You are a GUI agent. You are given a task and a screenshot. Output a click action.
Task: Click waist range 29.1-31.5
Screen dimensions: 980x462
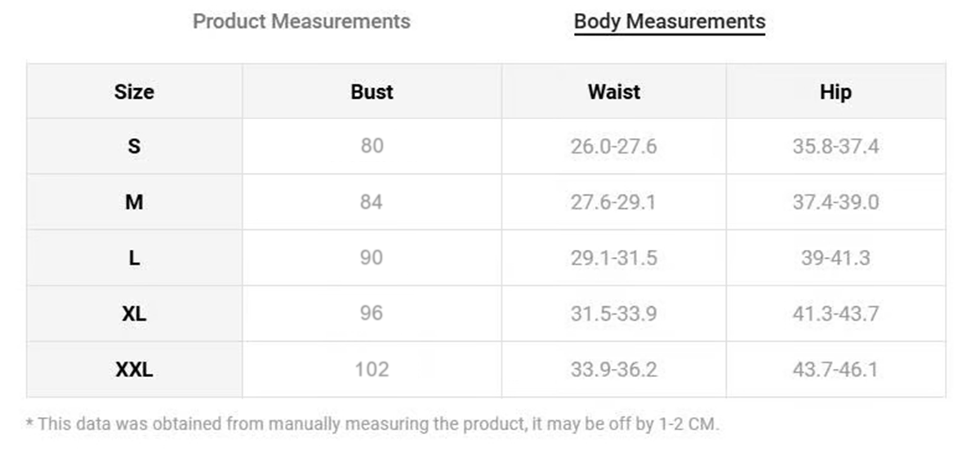(613, 258)
